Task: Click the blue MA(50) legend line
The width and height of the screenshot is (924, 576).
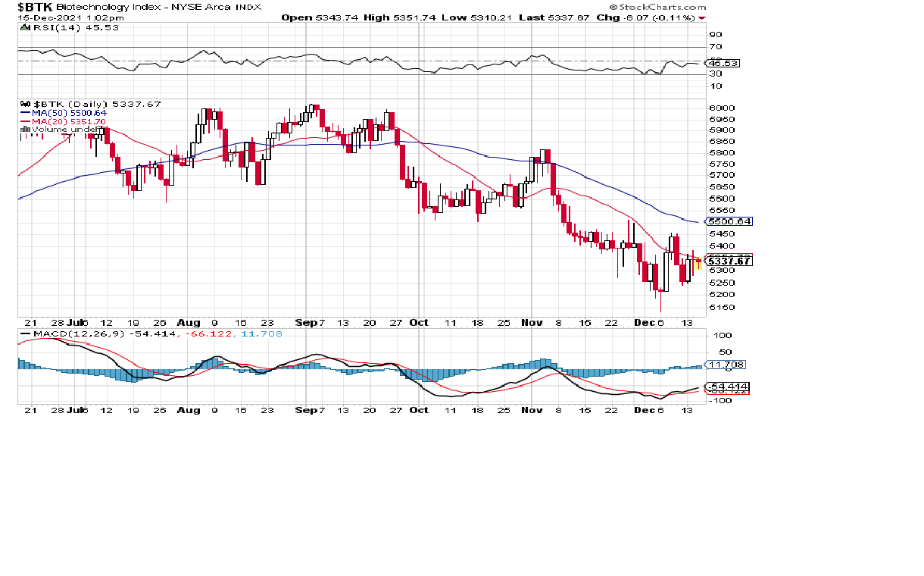Action: pyautogui.click(x=23, y=113)
